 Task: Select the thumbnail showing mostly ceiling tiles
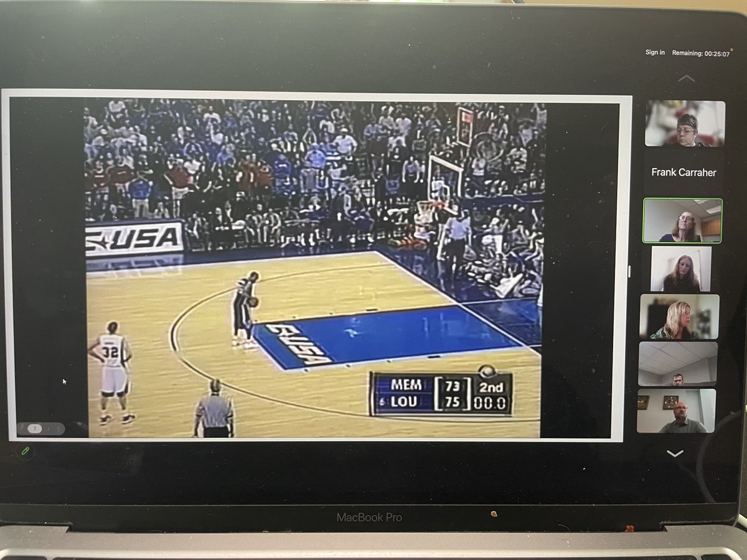(x=677, y=364)
